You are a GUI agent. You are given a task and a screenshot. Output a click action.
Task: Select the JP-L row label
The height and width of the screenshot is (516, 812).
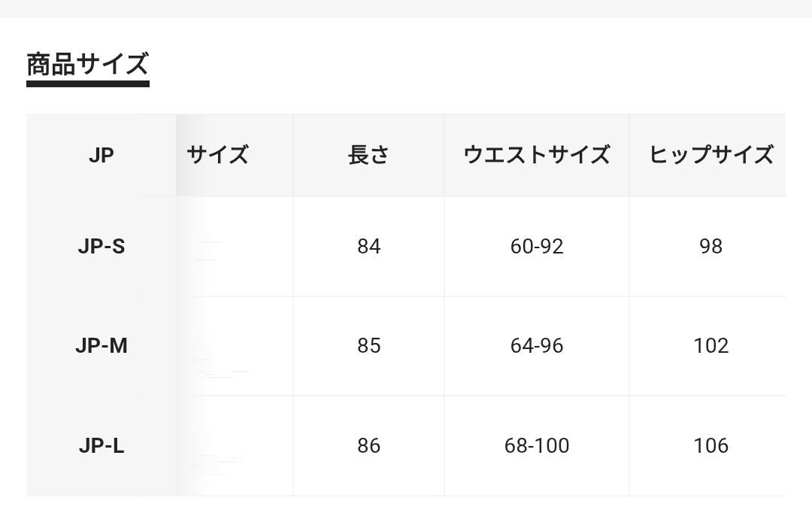tap(101, 445)
